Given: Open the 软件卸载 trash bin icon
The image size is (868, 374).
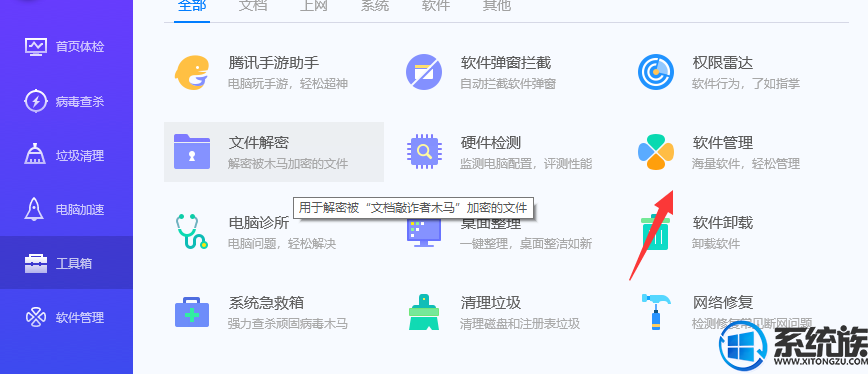Looking at the screenshot, I should point(656,231).
